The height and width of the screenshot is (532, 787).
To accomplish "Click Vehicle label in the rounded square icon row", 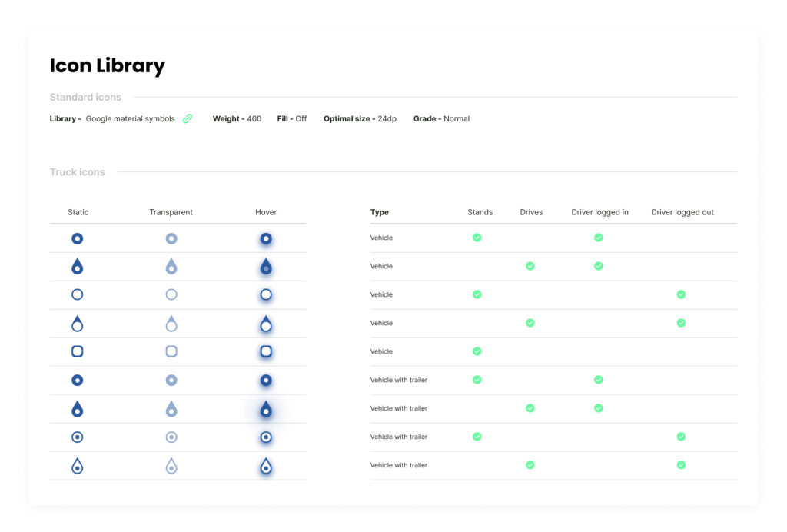I will coord(381,351).
